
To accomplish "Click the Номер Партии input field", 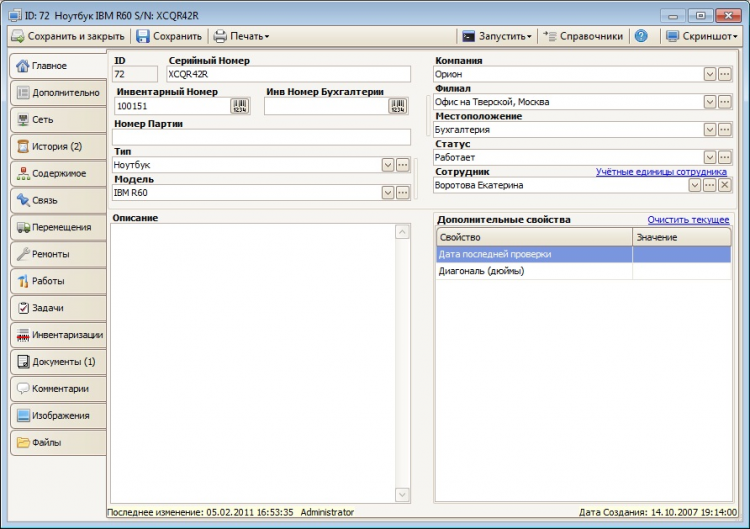I will point(261,137).
